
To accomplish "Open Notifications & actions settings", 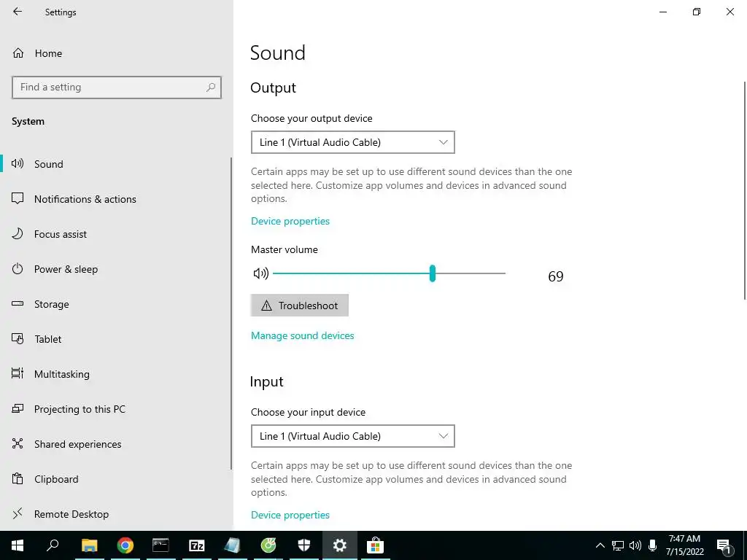I will point(116,199).
